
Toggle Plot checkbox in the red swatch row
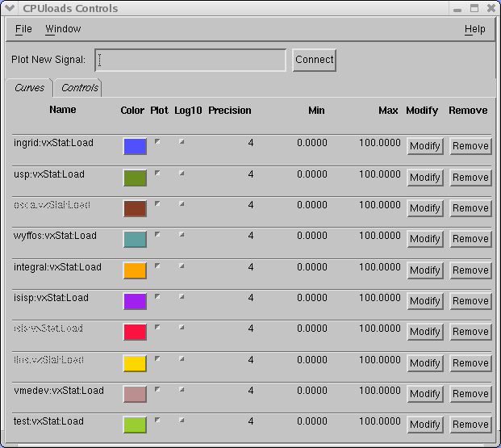(157, 327)
